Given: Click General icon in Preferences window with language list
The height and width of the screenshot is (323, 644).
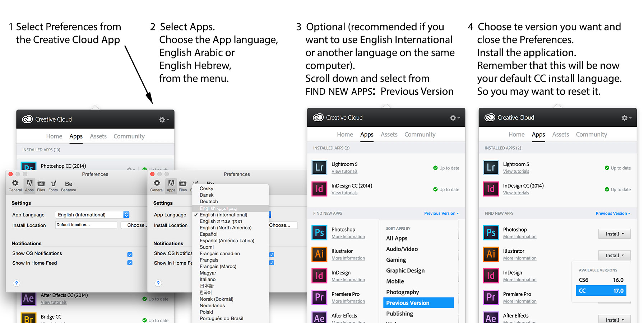Looking at the screenshot, I should 157,186.
